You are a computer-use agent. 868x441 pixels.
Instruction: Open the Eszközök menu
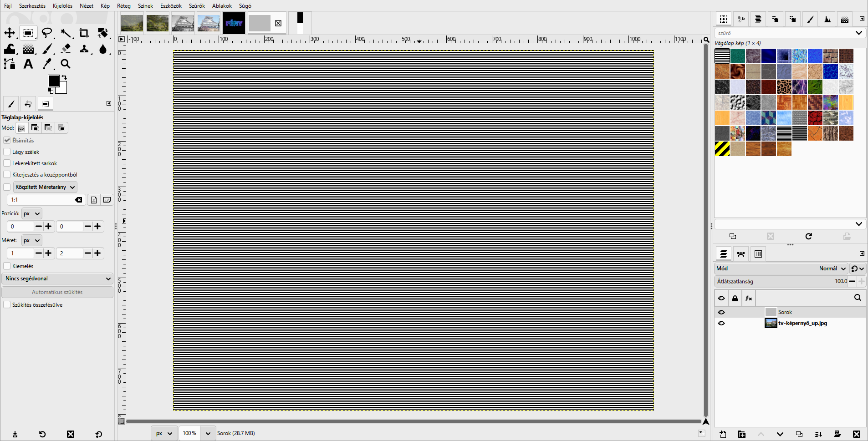click(x=171, y=6)
